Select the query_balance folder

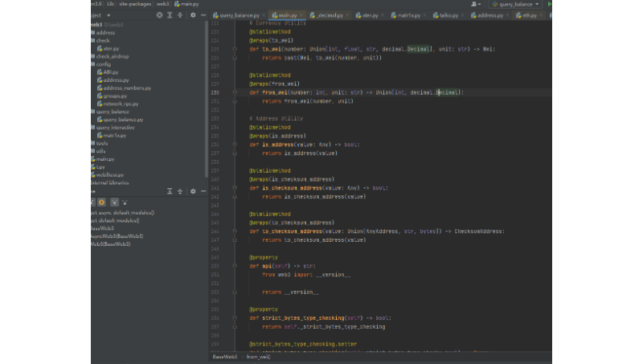pyautogui.click(x=113, y=112)
